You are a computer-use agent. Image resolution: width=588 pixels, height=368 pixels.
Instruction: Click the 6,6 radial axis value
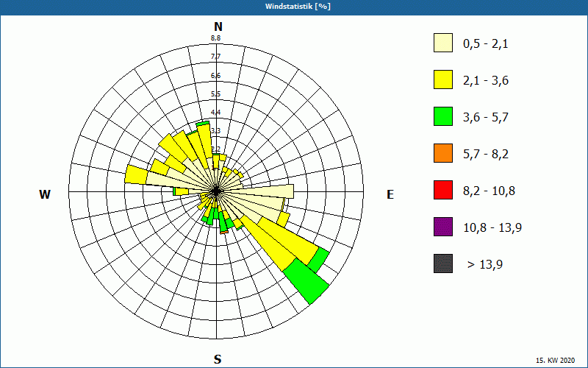click(x=215, y=76)
